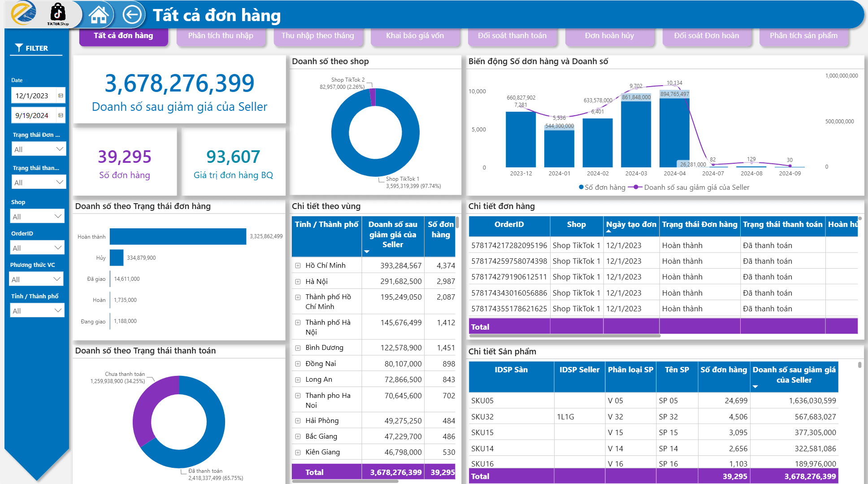Click start date field 12/1/2023
The image size is (868, 484).
point(34,96)
